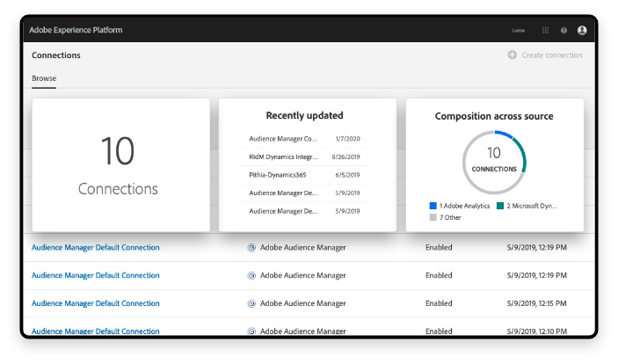Click Enabled status in 12:15 PM row
The height and width of the screenshot is (364, 618).
tap(439, 303)
